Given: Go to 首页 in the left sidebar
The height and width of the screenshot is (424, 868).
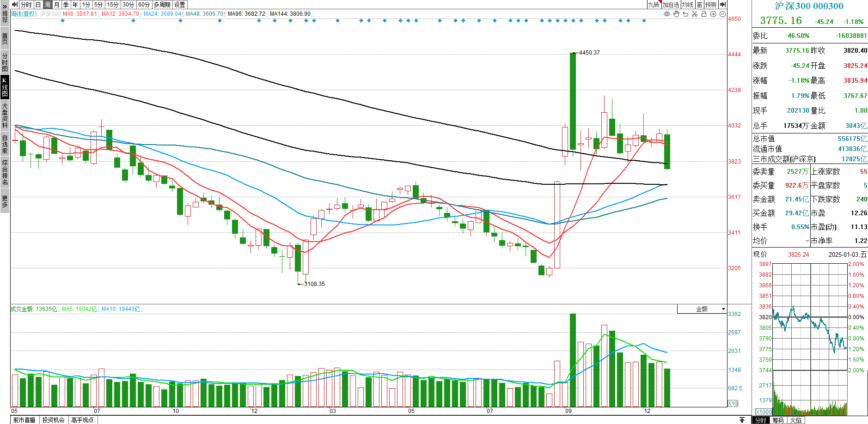Looking at the screenshot, I should (5, 38).
